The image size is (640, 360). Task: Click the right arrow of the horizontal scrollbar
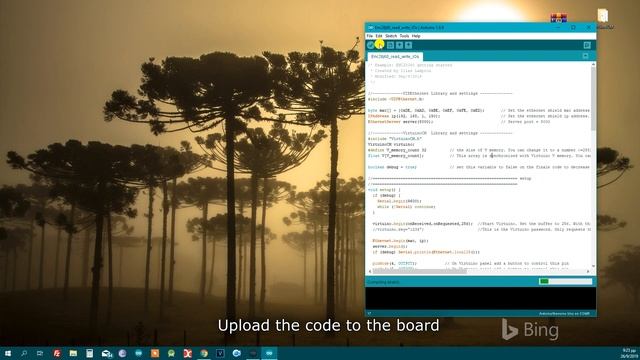588,271
